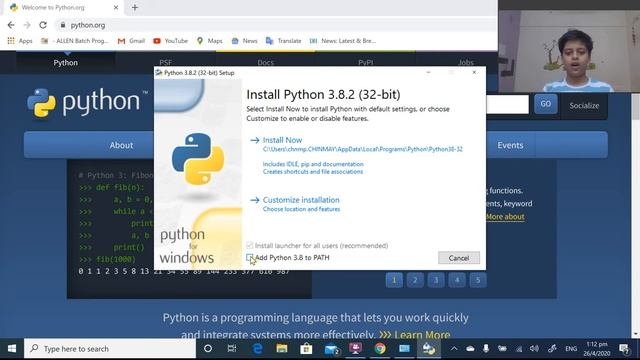Go to slide 2 of code examples
Viewport: 640px width, 360px height.
pyautogui.click(x=415, y=280)
